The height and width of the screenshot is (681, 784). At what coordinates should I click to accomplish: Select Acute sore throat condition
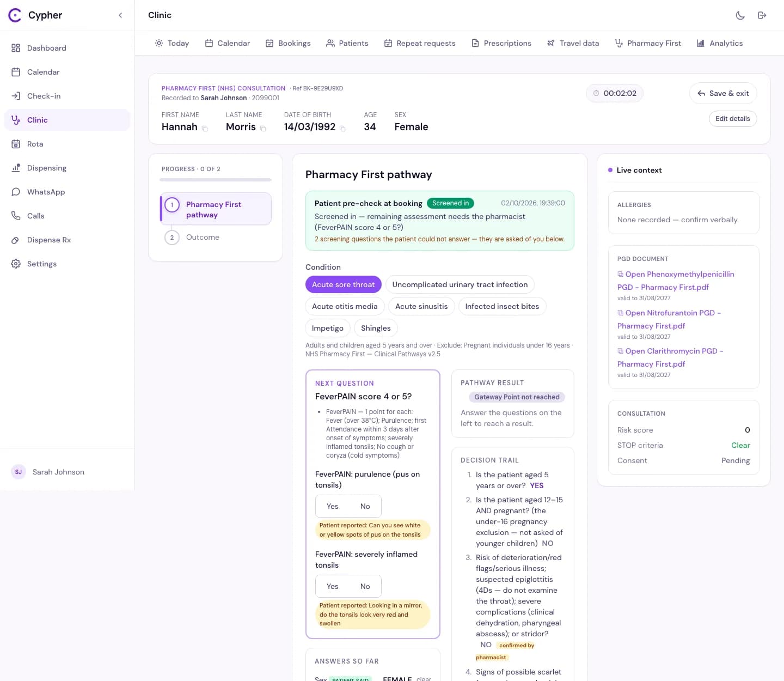click(x=344, y=284)
